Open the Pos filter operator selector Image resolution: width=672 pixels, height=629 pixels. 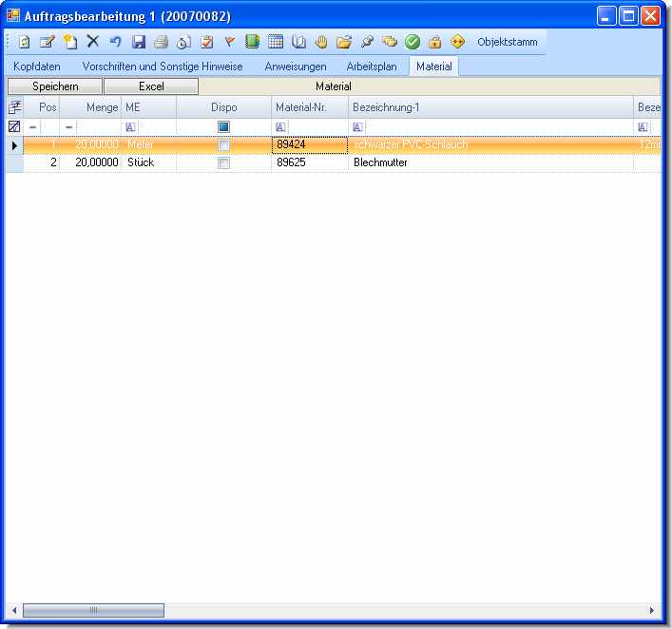coord(32,126)
